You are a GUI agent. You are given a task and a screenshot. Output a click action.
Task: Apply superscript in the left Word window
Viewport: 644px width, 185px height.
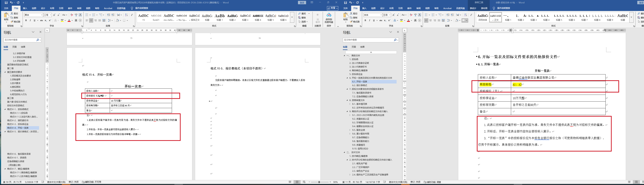pyautogui.click(x=50, y=20)
